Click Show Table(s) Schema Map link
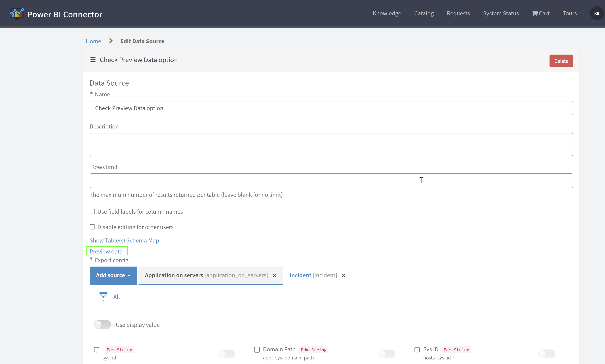 coord(124,240)
